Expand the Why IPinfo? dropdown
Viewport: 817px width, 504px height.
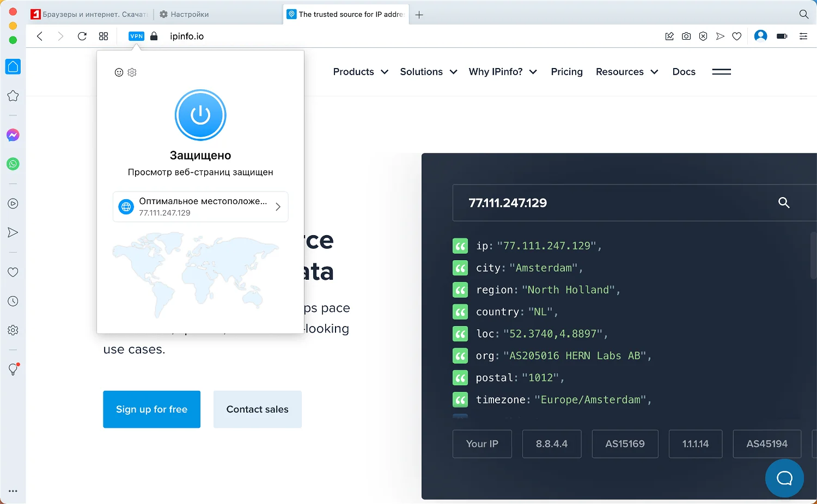503,72
